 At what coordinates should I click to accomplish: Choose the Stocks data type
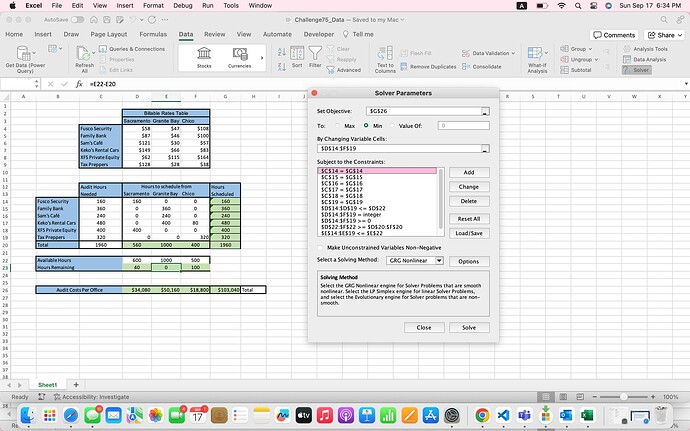[204, 58]
